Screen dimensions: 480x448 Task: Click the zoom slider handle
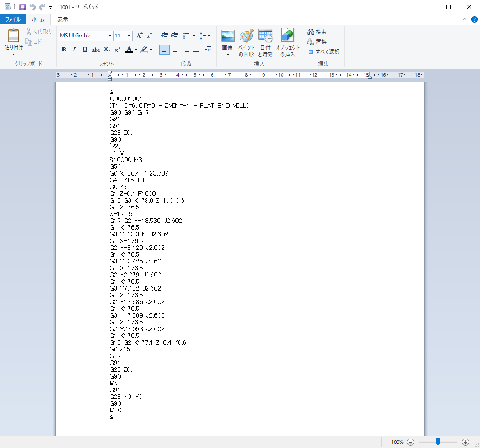438,442
